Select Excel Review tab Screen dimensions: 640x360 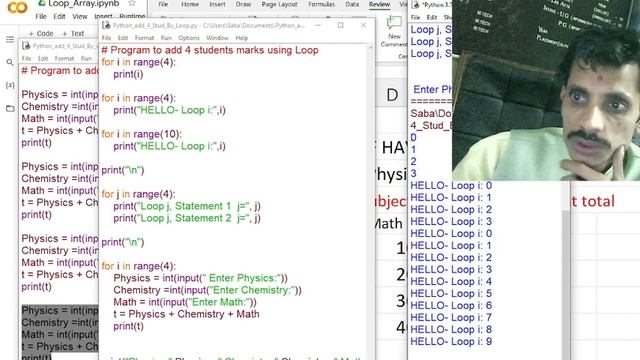(379, 4)
